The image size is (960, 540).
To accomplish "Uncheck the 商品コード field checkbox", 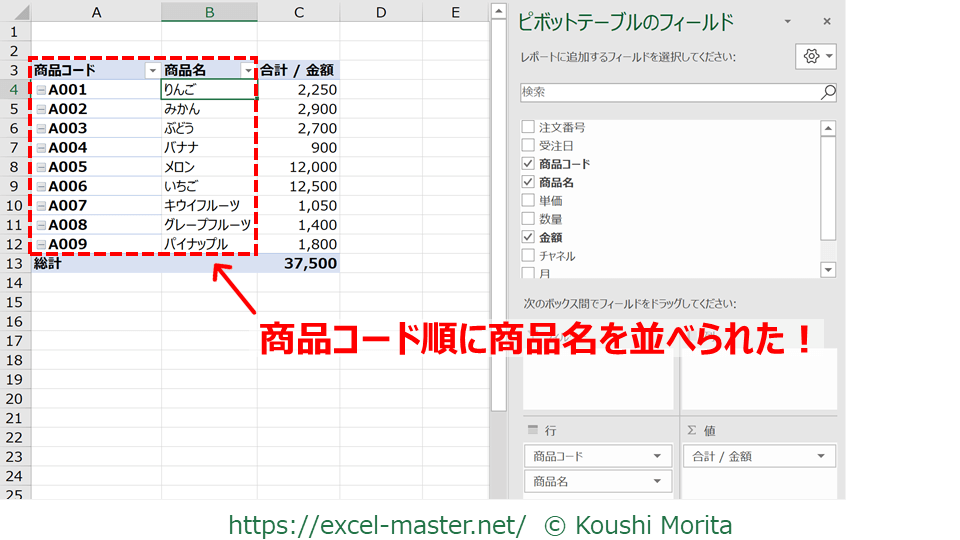I will pyautogui.click(x=528, y=164).
